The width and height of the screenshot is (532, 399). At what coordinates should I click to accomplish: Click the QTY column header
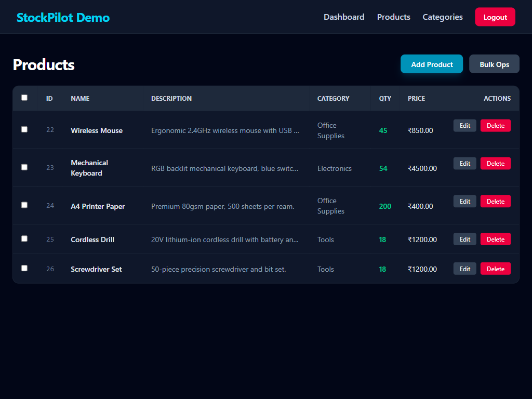(385, 98)
